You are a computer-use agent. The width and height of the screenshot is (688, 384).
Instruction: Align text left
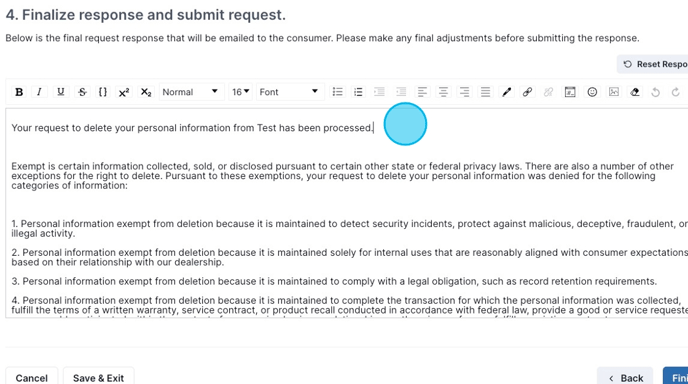422,92
